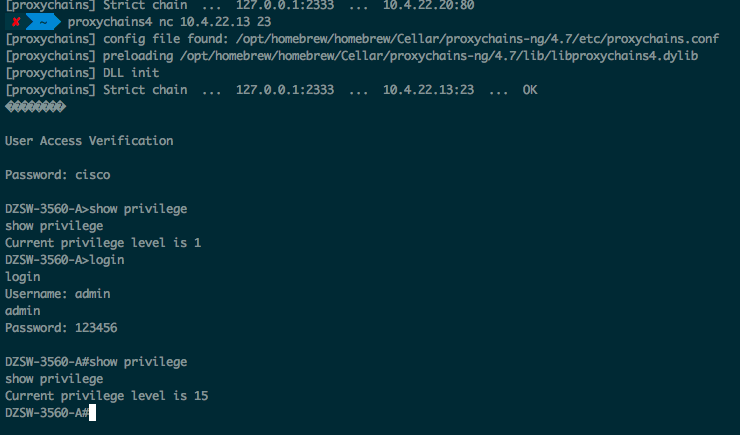Click the white block cursor at the prompt
This screenshot has height=435, width=740.
tap(92, 412)
